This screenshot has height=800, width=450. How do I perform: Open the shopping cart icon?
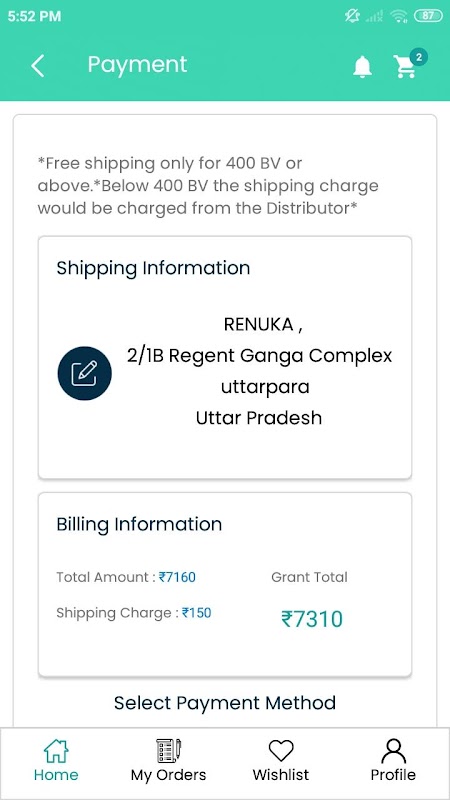[405, 67]
